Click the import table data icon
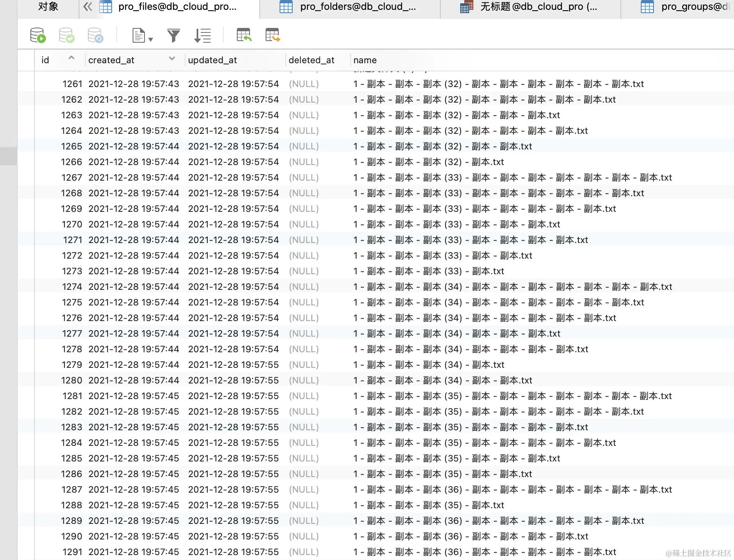 coord(244,35)
